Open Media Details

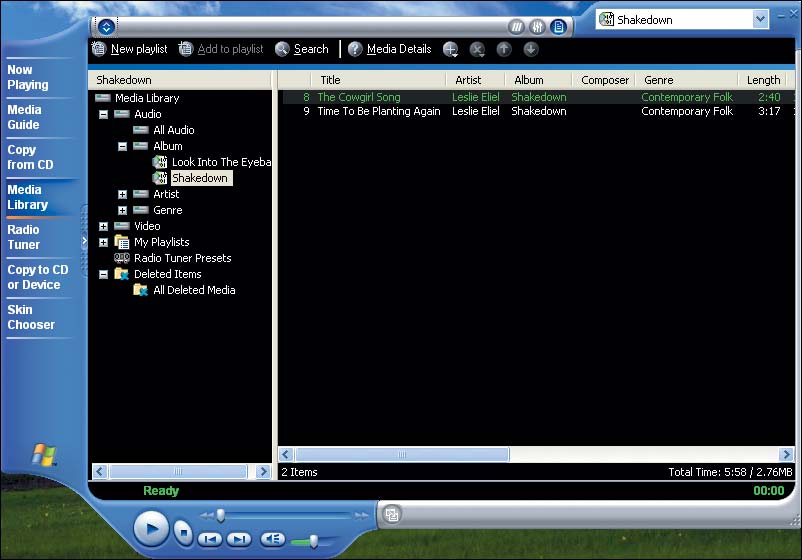click(390, 49)
